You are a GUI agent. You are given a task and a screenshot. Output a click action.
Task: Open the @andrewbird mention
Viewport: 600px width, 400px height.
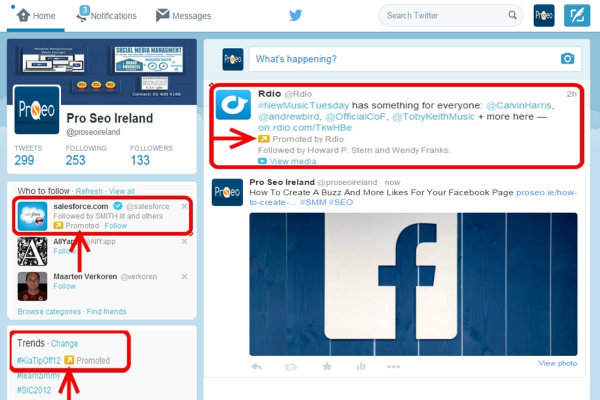tap(289, 116)
